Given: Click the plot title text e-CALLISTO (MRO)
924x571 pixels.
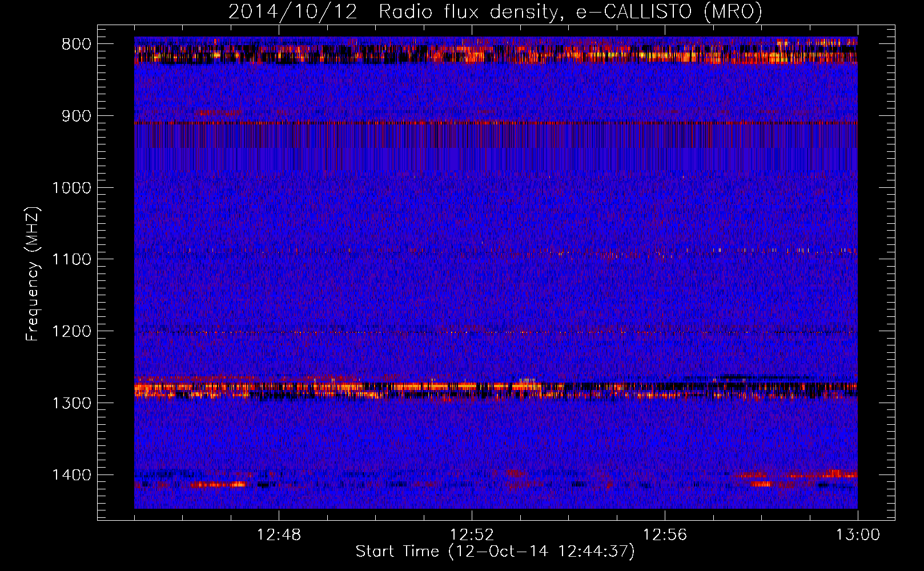Looking at the screenshot, I should [x=669, y=11].
